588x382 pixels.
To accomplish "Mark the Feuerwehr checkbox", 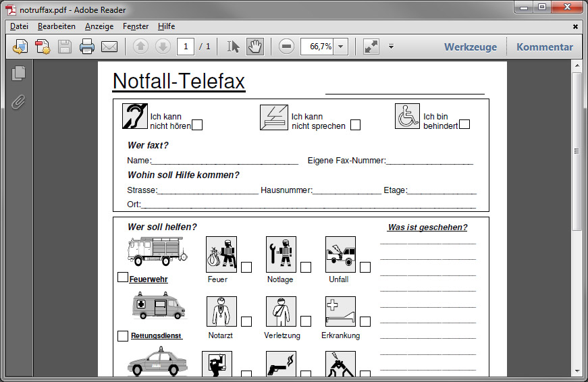I will 122,277.
